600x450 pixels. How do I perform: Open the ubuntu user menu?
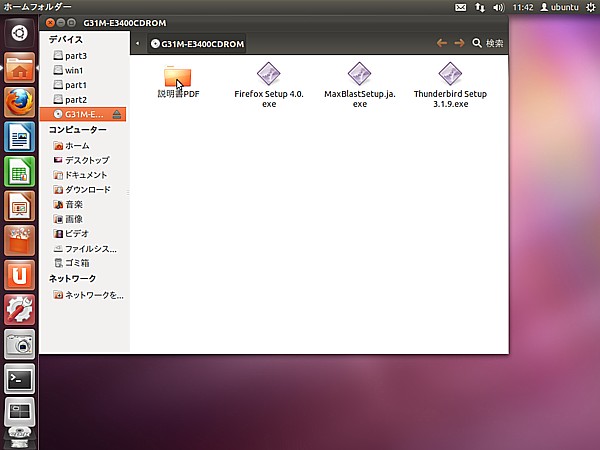click(559, 7)
